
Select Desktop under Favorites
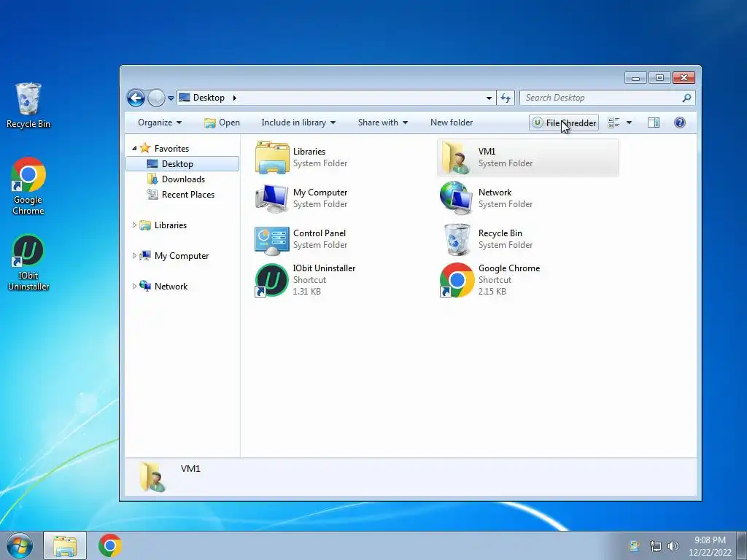[182, 164]
